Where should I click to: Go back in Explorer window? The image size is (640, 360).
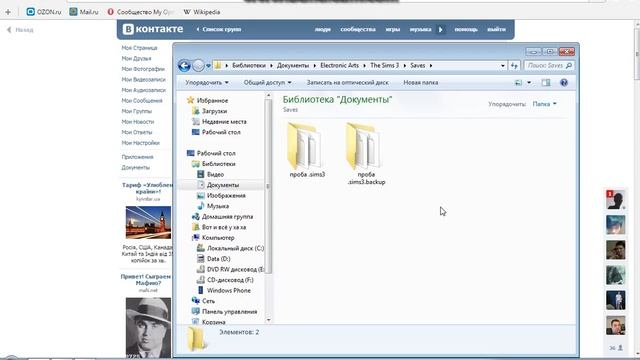(x=184, y=65)
